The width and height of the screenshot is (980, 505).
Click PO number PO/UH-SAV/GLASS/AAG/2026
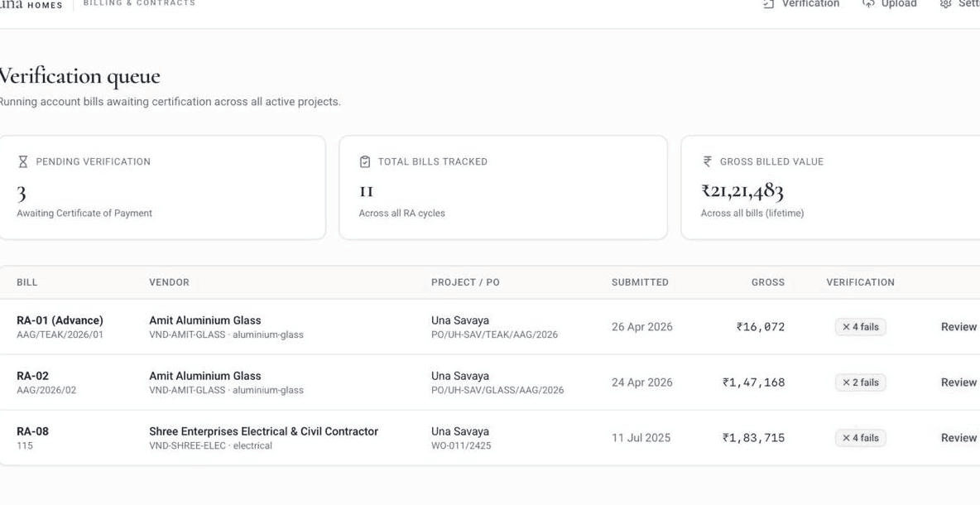497,391
